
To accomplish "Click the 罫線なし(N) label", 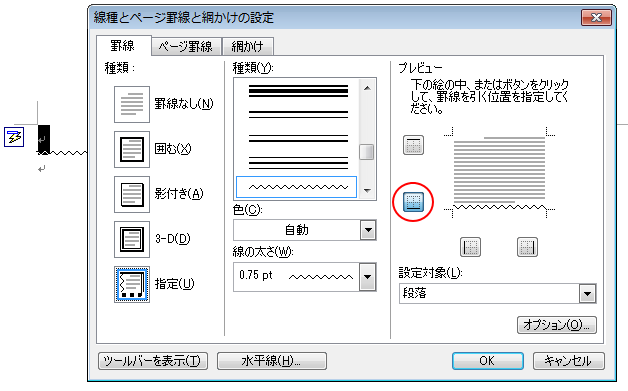I will (x=184, y=104).
